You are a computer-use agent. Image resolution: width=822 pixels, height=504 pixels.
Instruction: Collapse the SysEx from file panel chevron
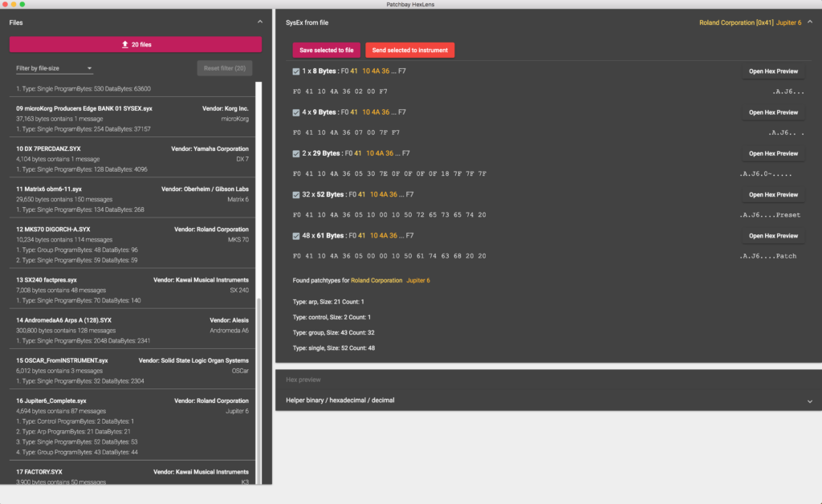(810, 22)
